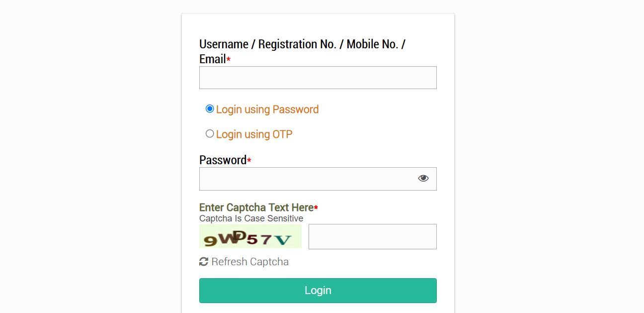Image resolution: width=644 pixels, height=313 pixels.
Task: Click the circular arrows refresh icon
Action: tap(204, 261)
